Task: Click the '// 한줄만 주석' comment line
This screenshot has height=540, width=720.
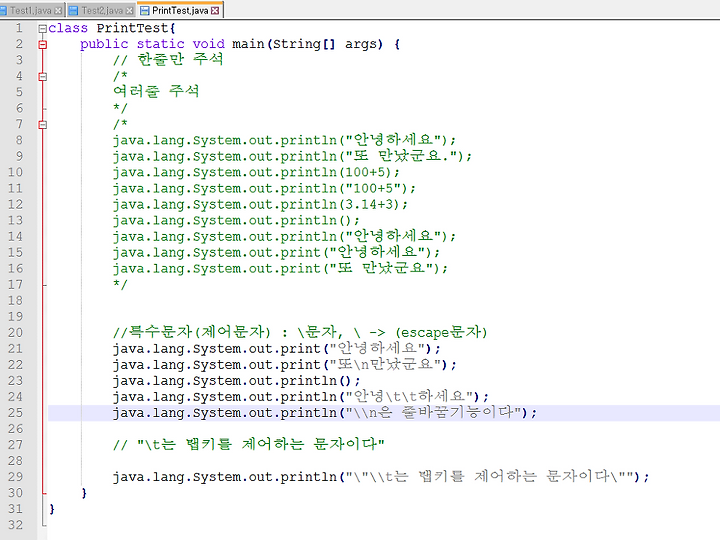Action: click(x=168, y=60)
